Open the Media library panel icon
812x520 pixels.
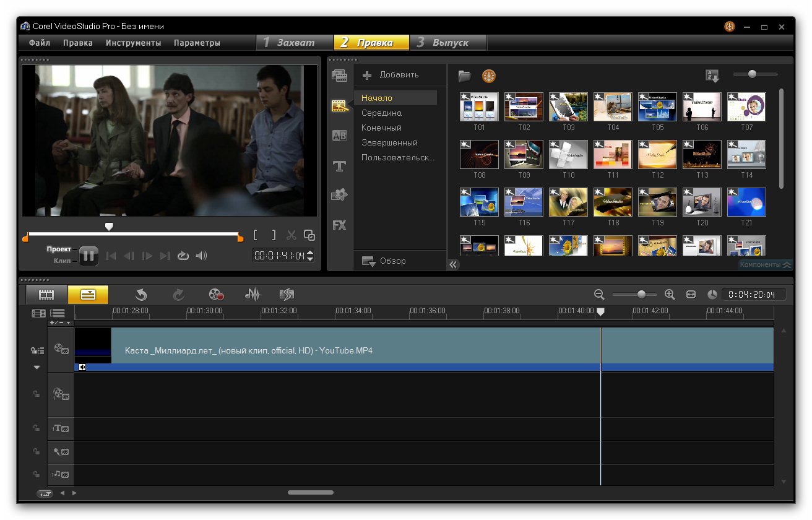[339, 76]
